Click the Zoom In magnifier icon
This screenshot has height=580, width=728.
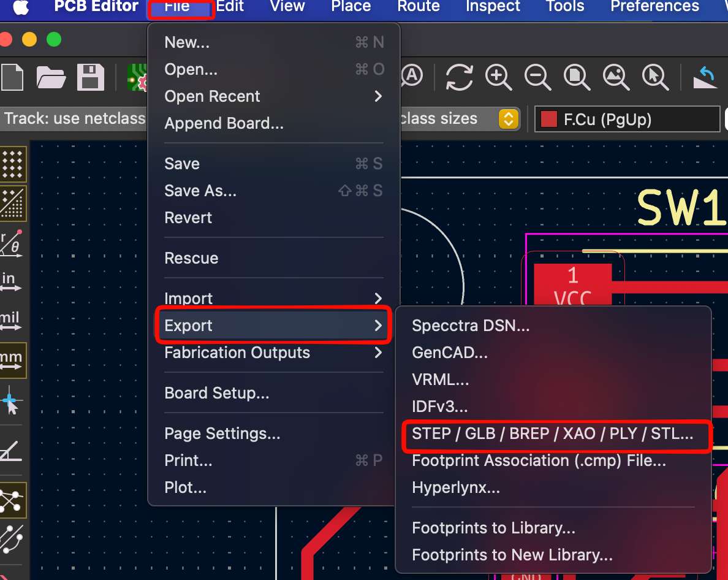tap(498, 77)
